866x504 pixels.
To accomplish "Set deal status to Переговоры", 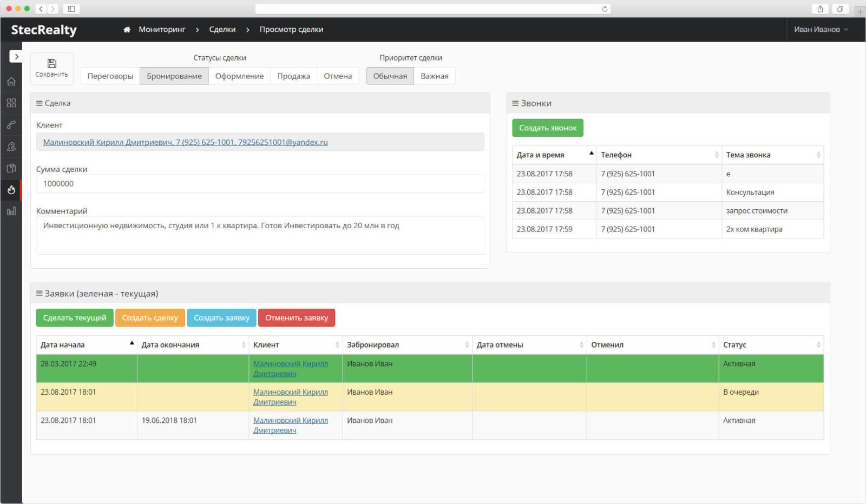I will click(x=110, y=76).
